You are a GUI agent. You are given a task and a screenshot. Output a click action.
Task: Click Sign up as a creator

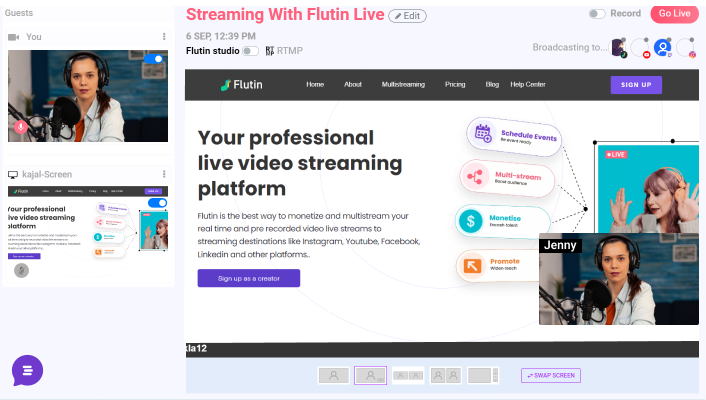tap(249, 278)
